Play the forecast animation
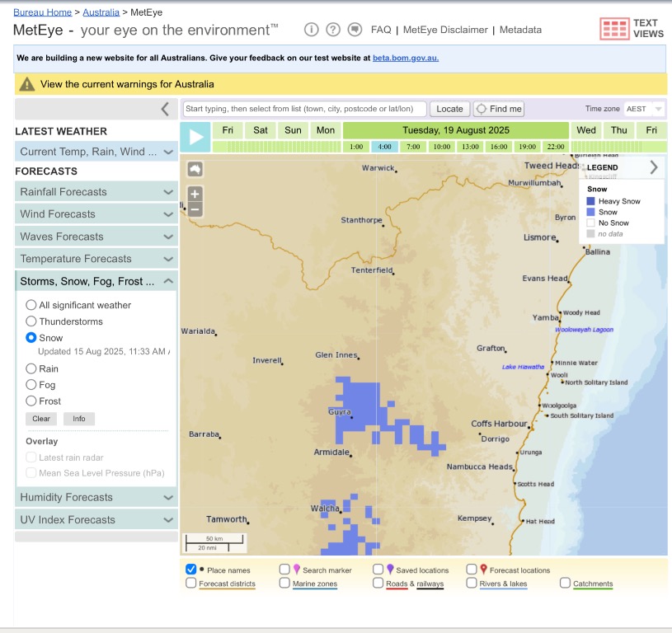672x633 pixels. (195, 137)
